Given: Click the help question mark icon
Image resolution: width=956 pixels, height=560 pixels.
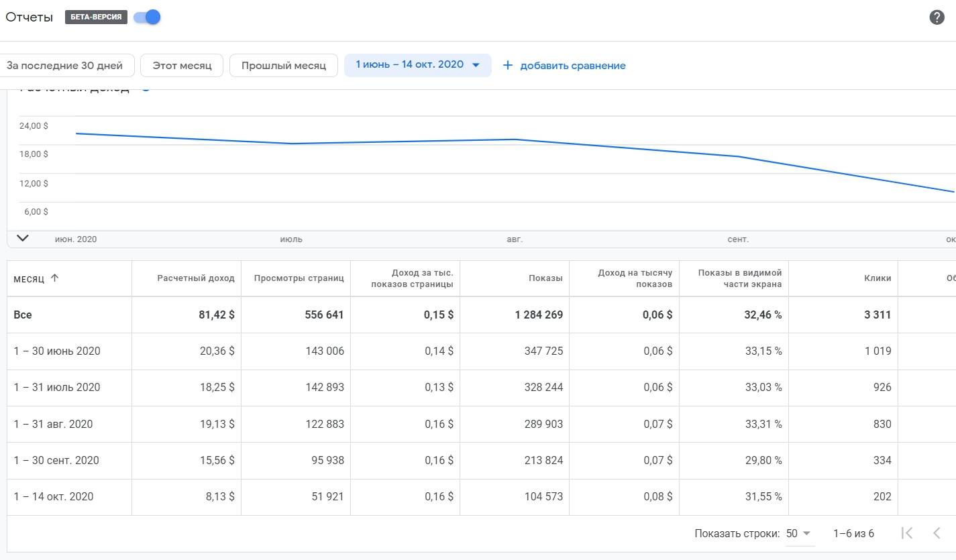Looking at the screenshot, I should pos(937,17).
